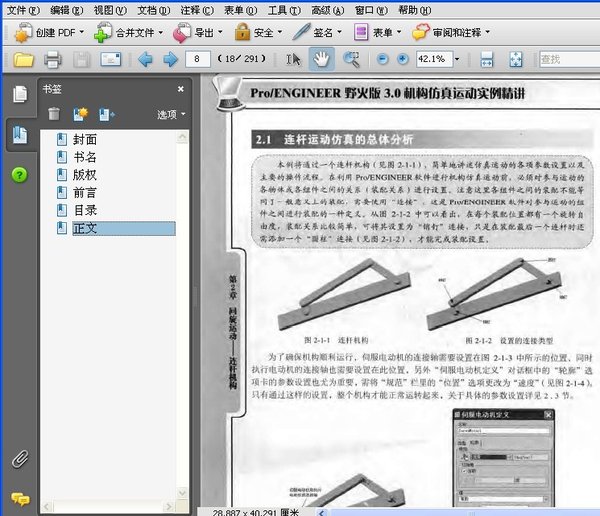Image resolution: width=600 pixels, height=516 pixels.
Task: Click the Email envelope icon
Action: (111, 59)
